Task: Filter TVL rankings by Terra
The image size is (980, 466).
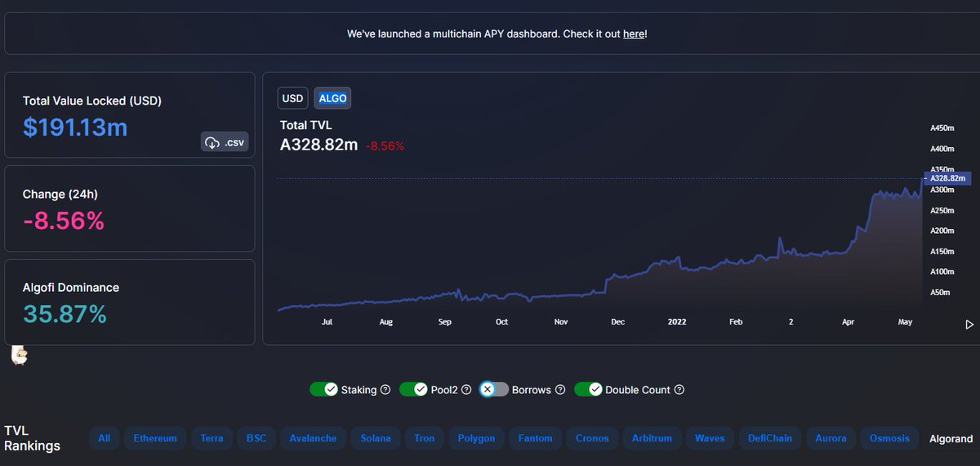Action: click(x=212, y=438)
